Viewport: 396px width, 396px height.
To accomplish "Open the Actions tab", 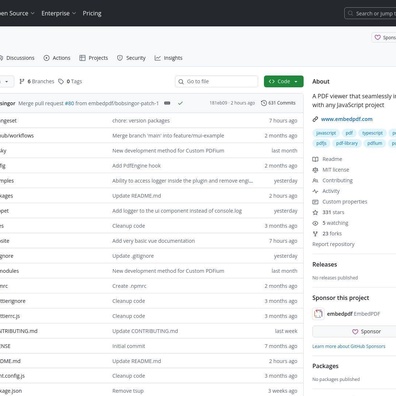I will coord(57,58).
